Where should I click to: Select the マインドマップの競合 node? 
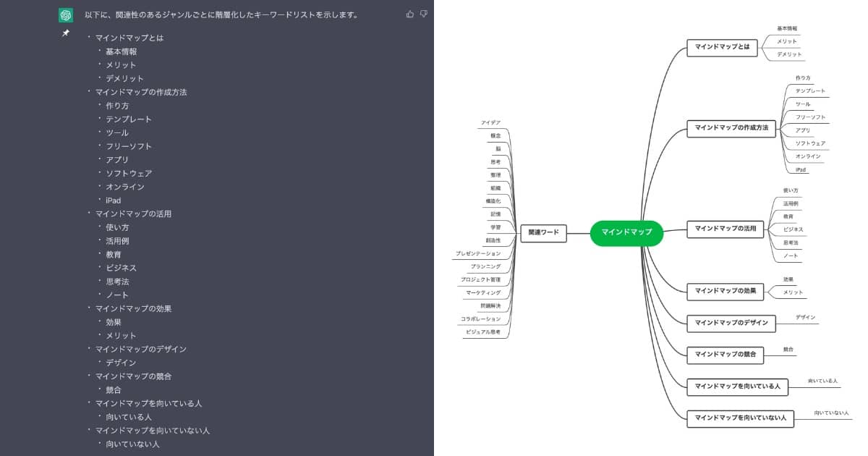click(725, 355)
